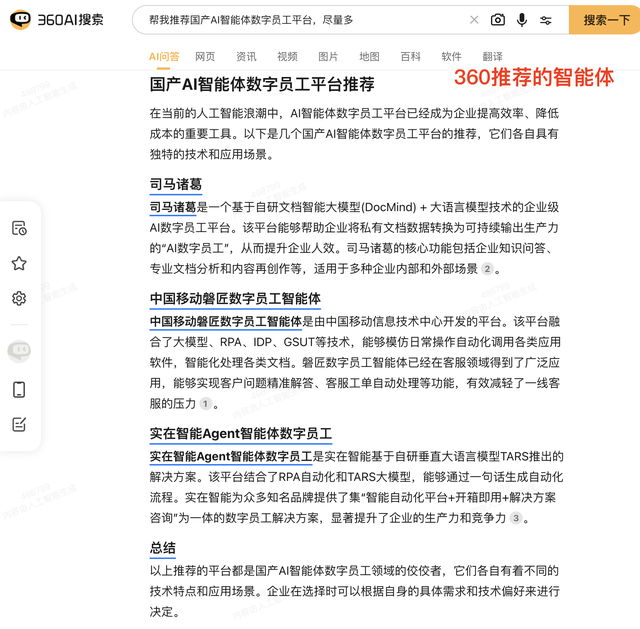This screenshot has height=629, width=640.
Task: Clear the search box with the X icon
Action: click(474, 20)
